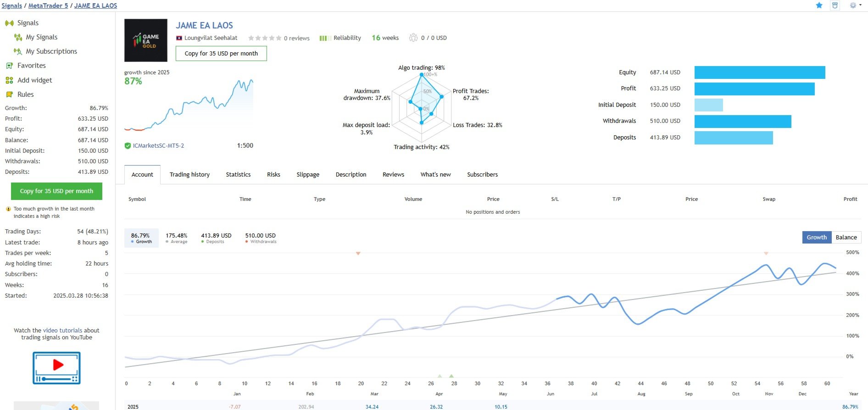Switch chart to Growth view
This screenshot has height=410, width=868.
(x=817, y=237)
